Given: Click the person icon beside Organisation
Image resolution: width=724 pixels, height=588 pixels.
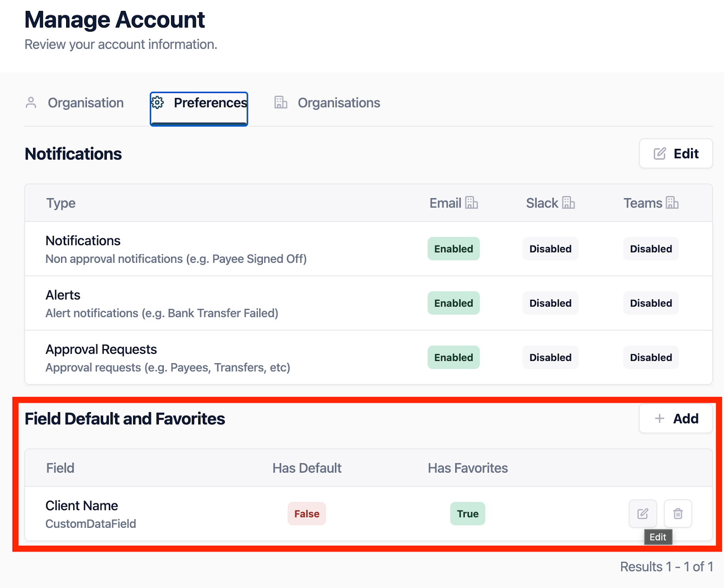Looking at the screenshot, I should coord(31,103).
